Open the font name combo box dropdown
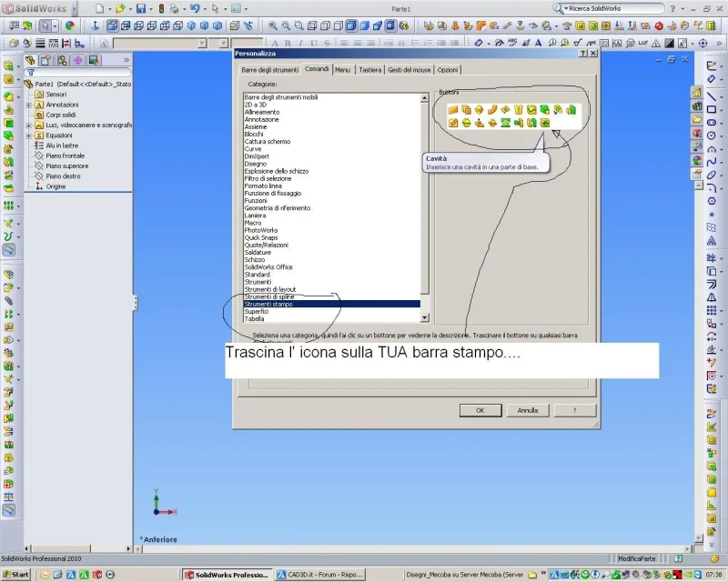 (x=202, y=43)
